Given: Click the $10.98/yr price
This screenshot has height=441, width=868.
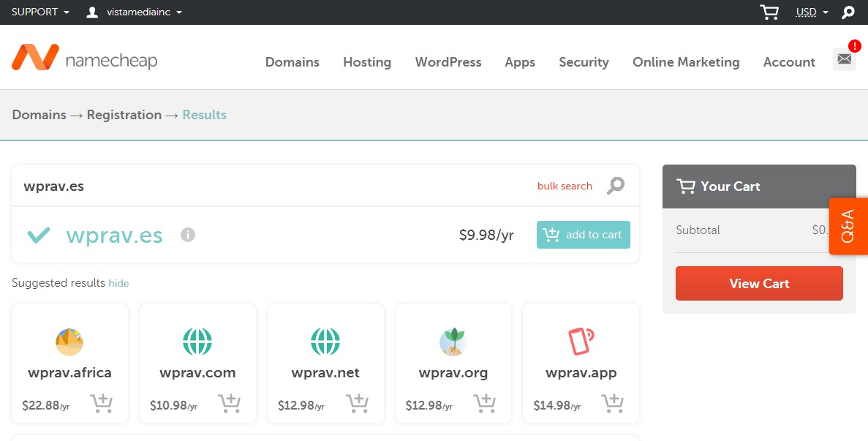Looking at the screenshot, I should 174,406.
